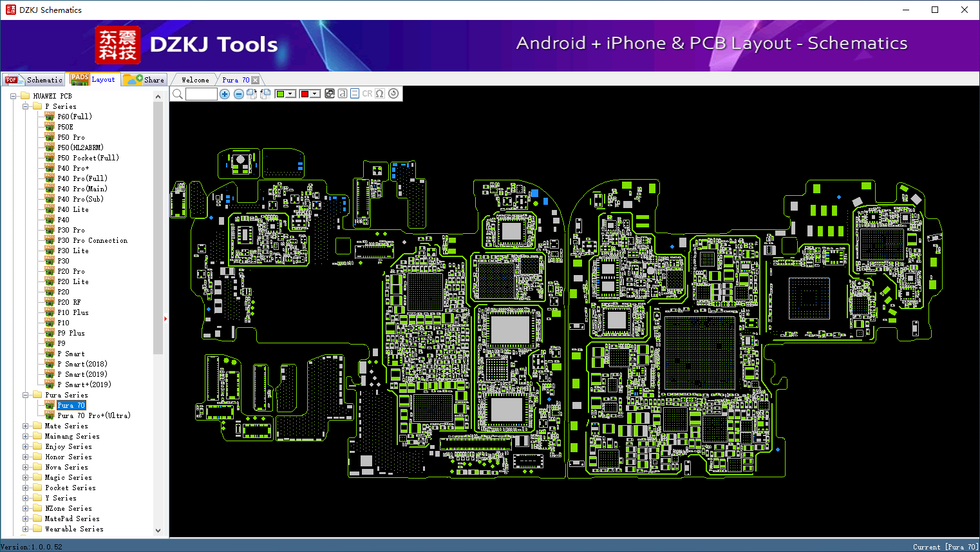The height and width of the screenshot is (552, 980).
Task: Click the Pura 70 Pro+(Ultra) file icon
Action: tap(50, 415)
